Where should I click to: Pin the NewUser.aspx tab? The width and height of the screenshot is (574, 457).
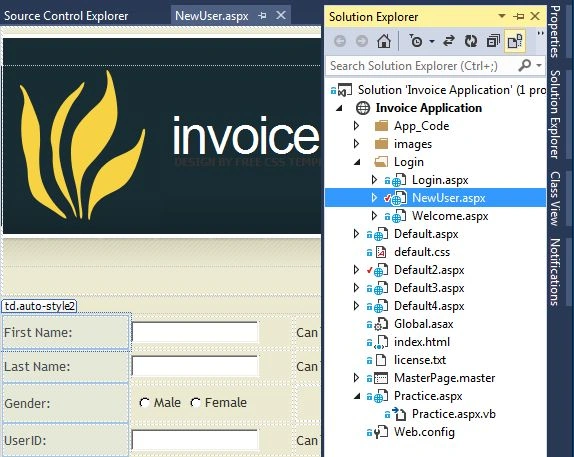262,16
